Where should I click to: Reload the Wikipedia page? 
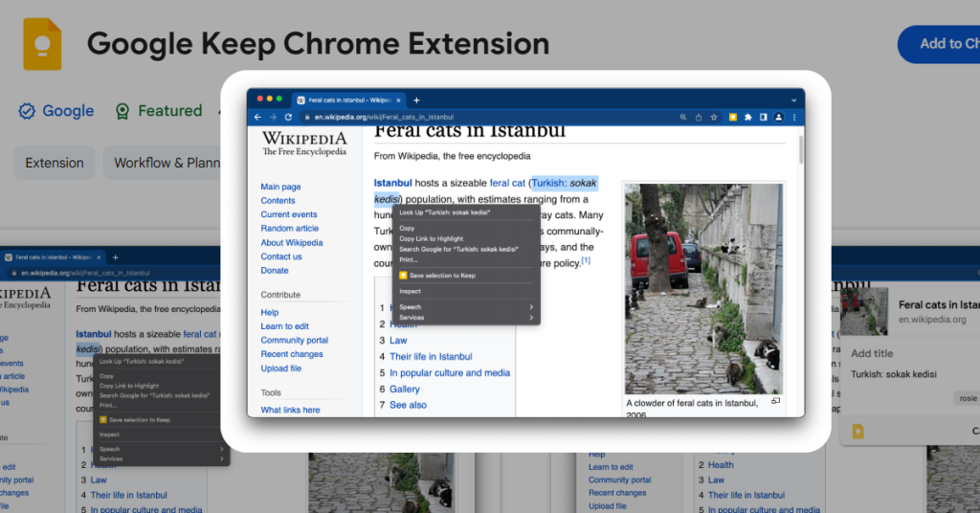click(x=288, y=117)
